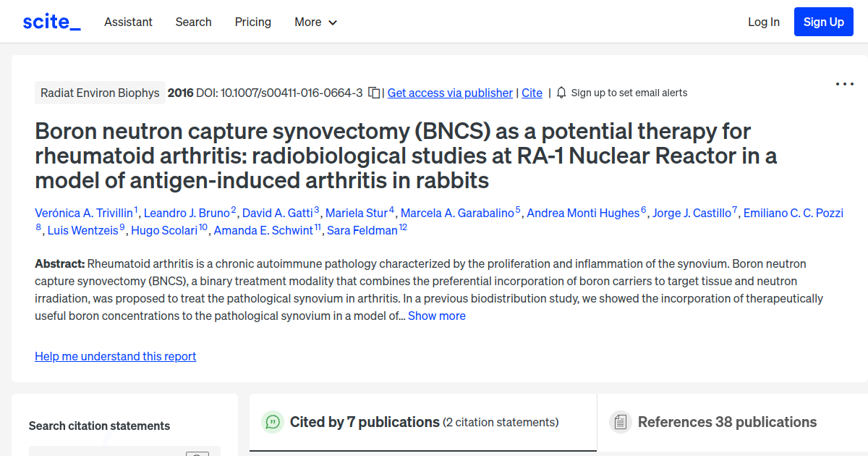
Task: Open Get access via publisher link
Action: click(450, 93)
